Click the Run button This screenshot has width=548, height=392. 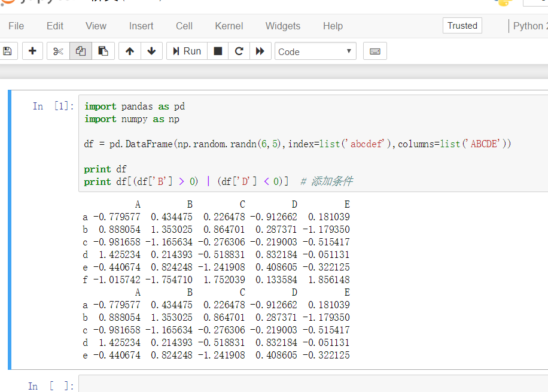point(187,51)
